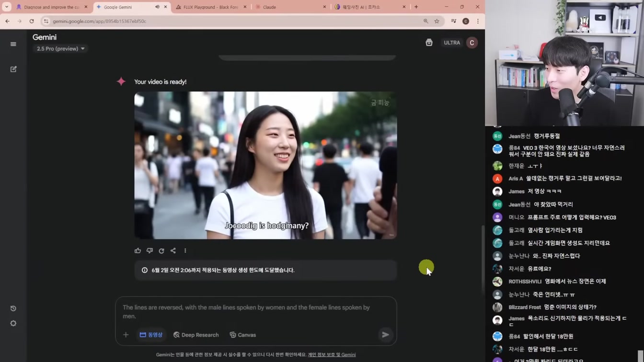Click chat username 'Aris A'
This screenshot has width=644, height=362.
point(516,178)
